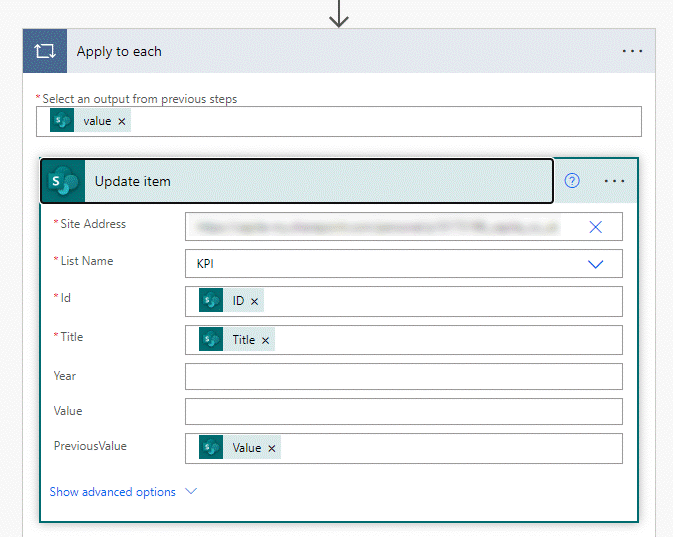Expand the List Name dropdown
The image size is (673, 537).
click(x=595, y=264)
